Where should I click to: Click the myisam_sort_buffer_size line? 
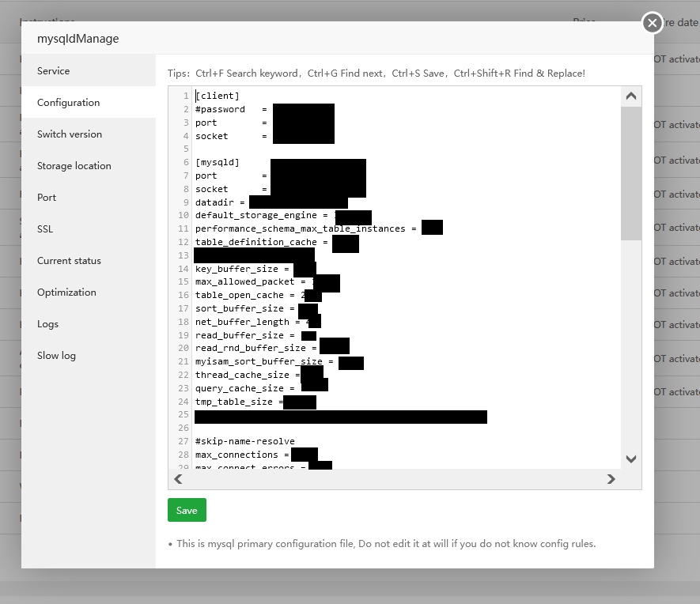[x=264, y=362]
